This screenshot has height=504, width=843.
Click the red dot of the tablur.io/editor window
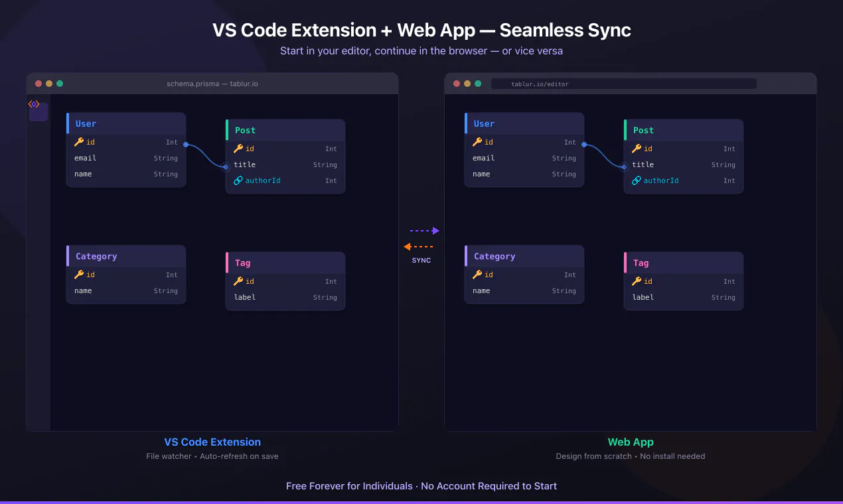(x=457, y=84)
